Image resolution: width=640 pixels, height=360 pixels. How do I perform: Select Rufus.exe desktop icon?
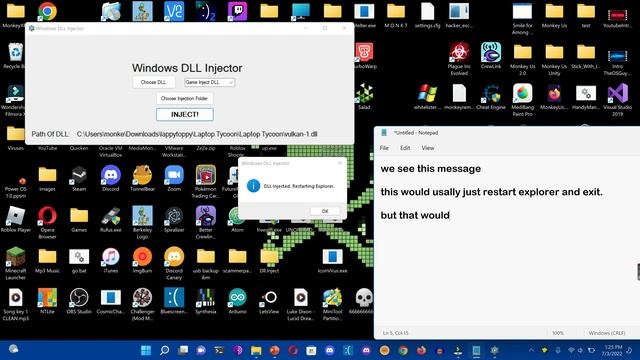pyautogui.click(x=111, y=220)
